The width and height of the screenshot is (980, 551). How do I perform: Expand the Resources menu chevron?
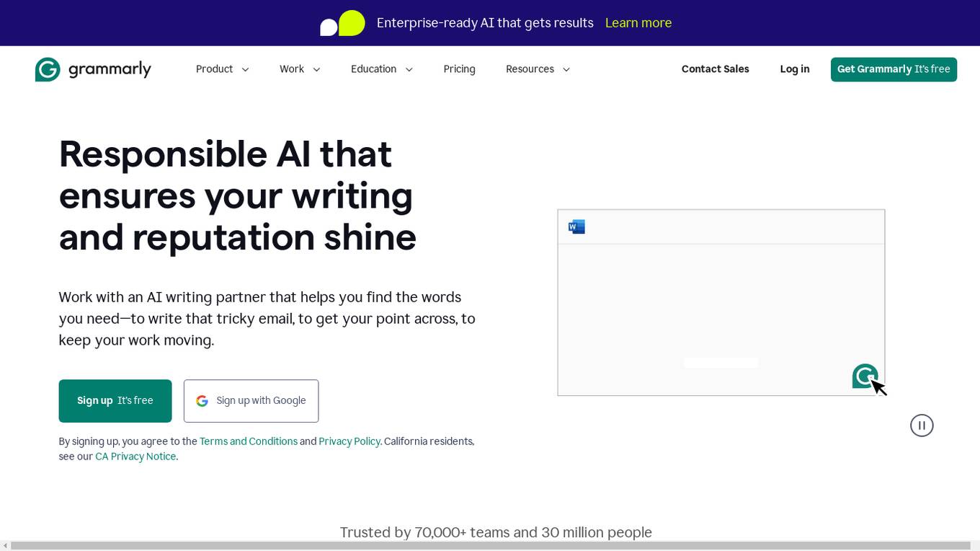pos(566,69)
